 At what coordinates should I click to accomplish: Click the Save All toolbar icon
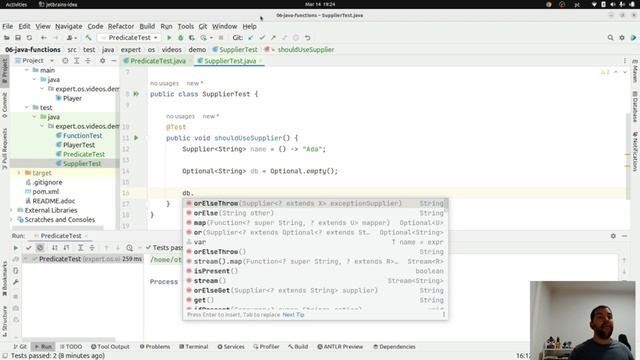(18, 38)
